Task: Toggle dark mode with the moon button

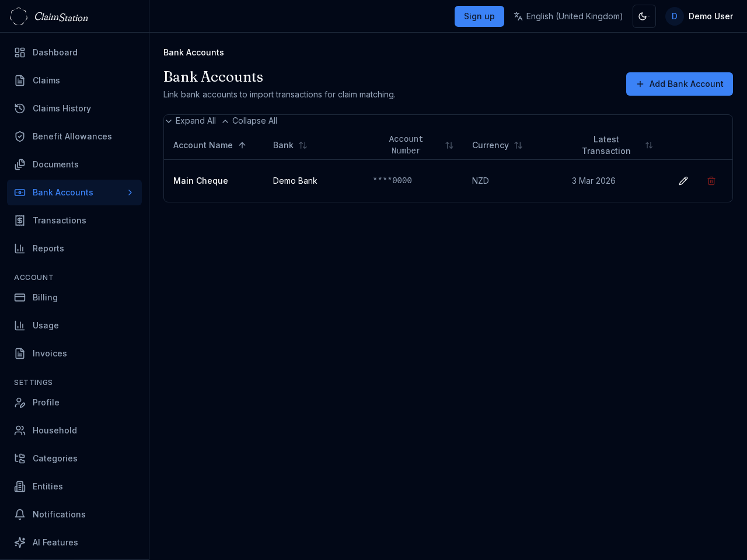Action: [644, 16]
